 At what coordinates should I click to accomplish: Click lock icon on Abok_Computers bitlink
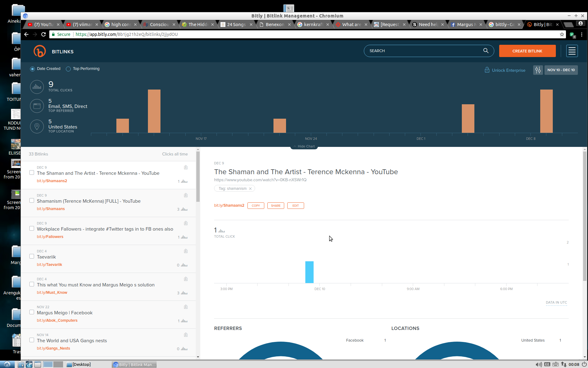coord(186,307)
